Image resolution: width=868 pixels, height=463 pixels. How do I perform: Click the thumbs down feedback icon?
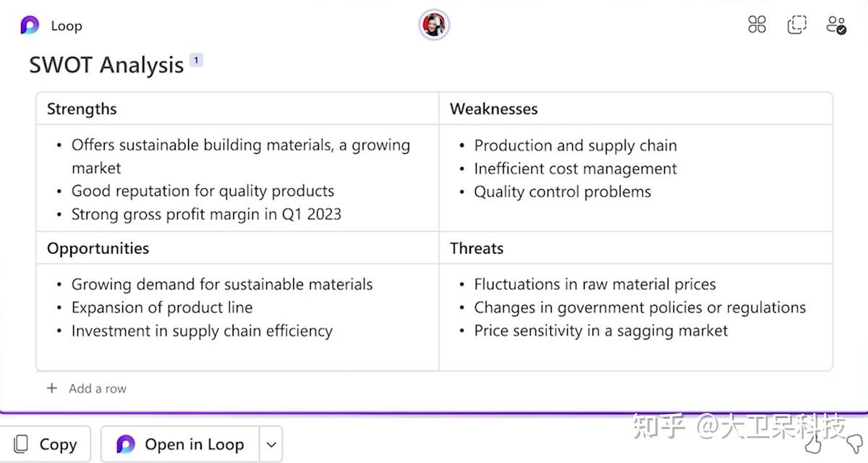pyautogui.click(x=854, y=443)
